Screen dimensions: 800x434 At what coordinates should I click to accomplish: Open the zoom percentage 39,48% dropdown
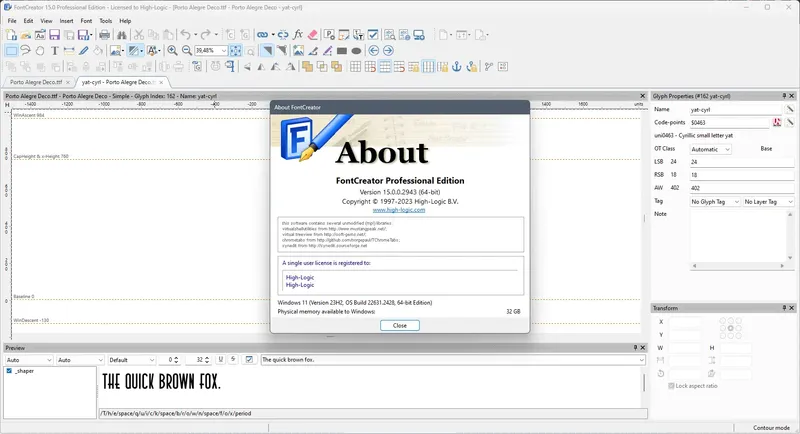click(223, 50)
